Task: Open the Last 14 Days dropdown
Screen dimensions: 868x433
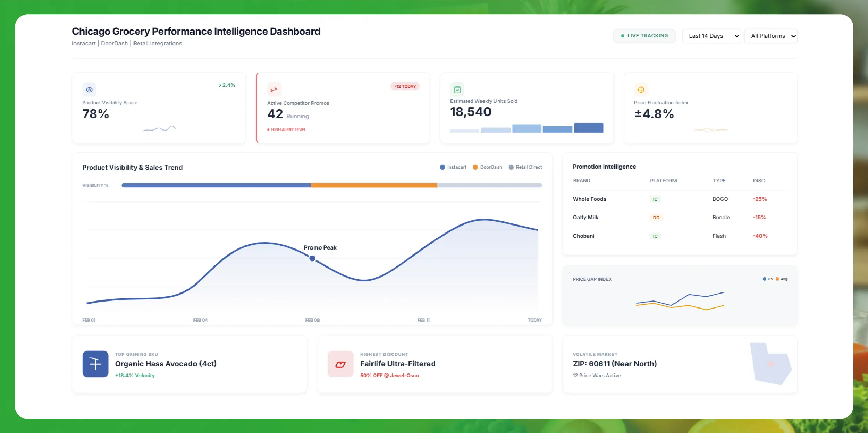Action: pyautogui.click(x=711, y=36)
